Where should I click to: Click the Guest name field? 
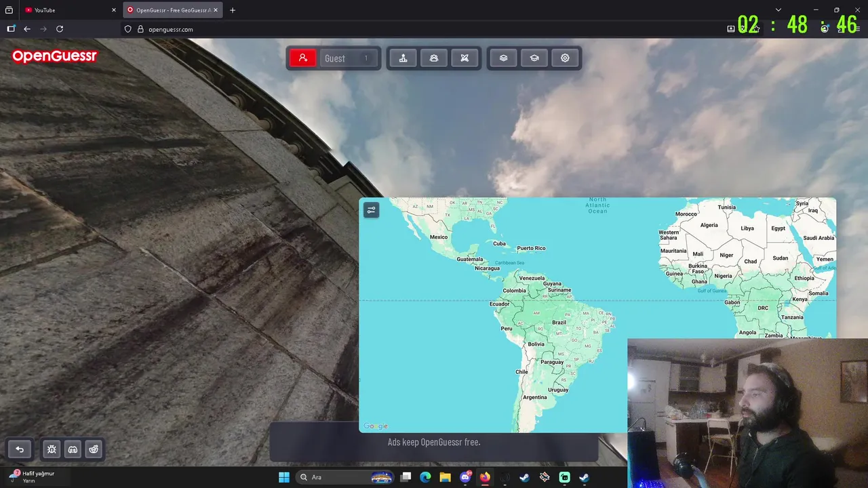[x=348, y=58]
